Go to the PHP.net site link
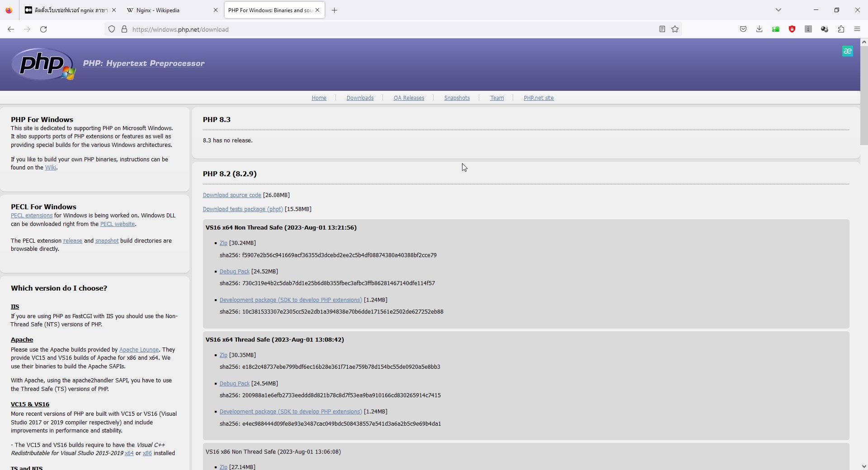The height and width of the screenshot is (470, 868). click(x=538, y=98)
